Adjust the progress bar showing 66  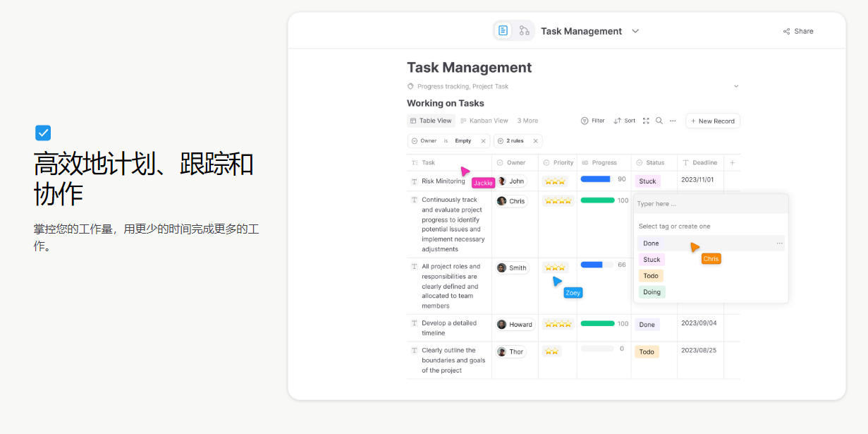(x=597, y=265)
